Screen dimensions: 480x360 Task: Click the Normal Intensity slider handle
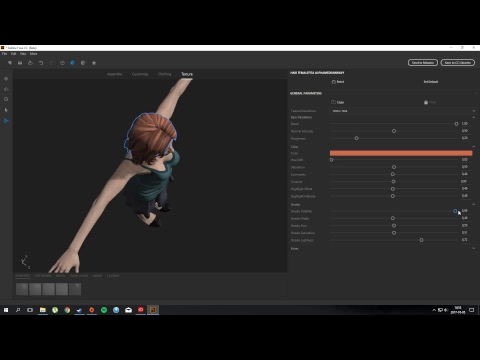(394, 131)
